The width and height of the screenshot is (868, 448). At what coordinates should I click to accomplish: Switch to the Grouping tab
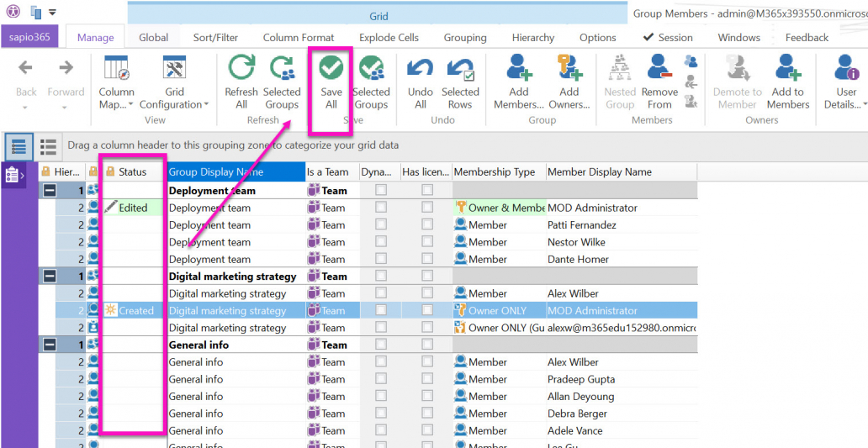465,38
